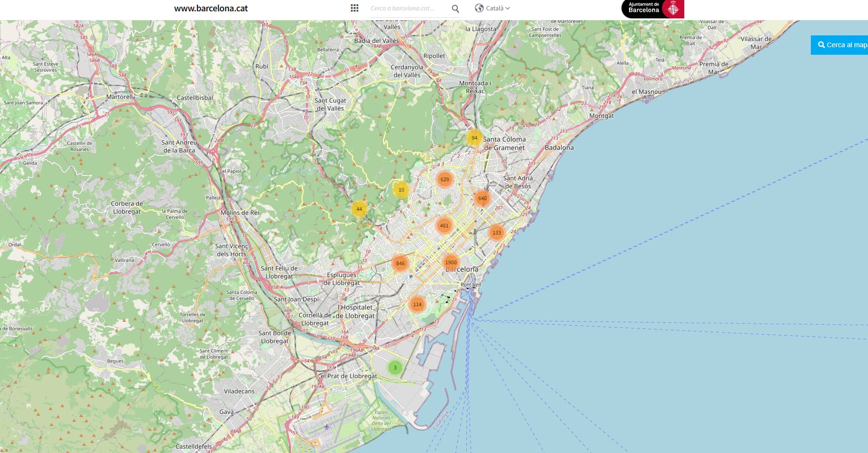Viewport: 868px width, 453px height.
Task: Click the Ajuntament de Barcelona logo
Action: coord(652,9)
